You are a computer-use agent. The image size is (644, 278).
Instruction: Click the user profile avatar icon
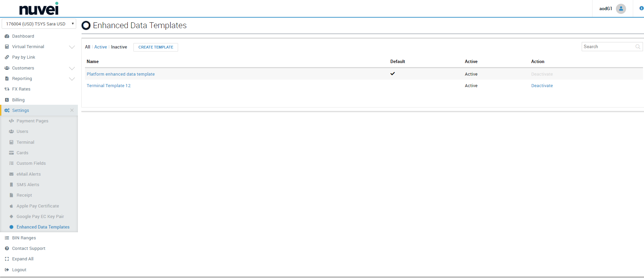tap(621, 9)
